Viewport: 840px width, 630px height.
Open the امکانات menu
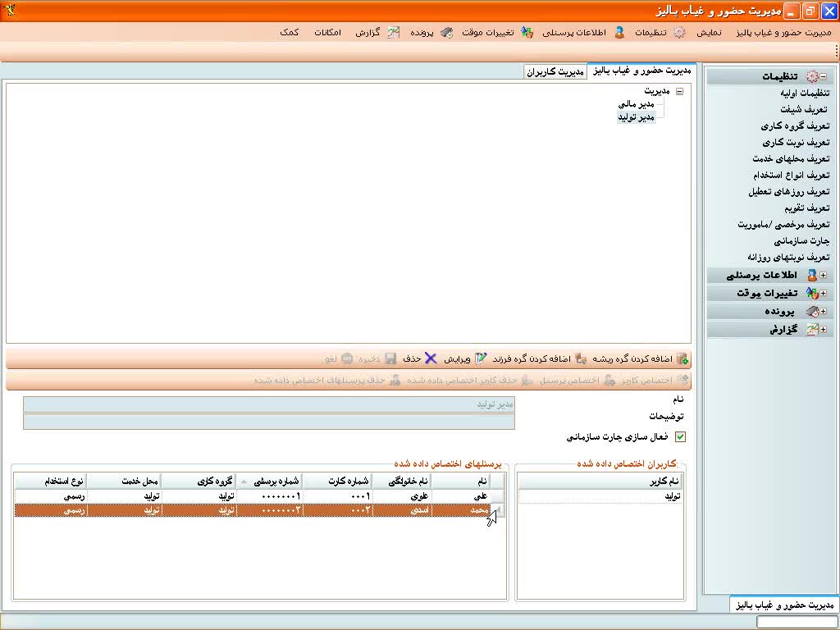click(327, 33)
